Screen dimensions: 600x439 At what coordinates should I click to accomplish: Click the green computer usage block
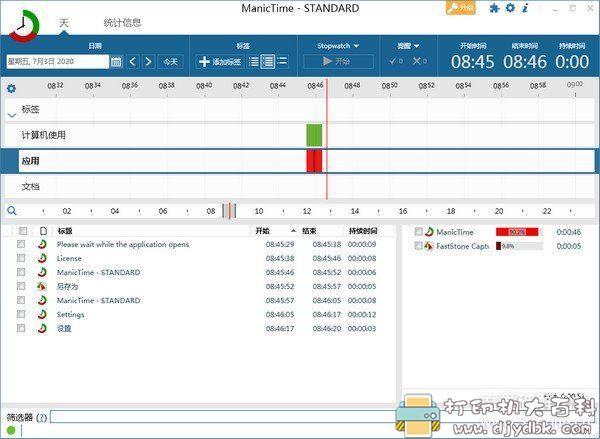tap(314, 135)
